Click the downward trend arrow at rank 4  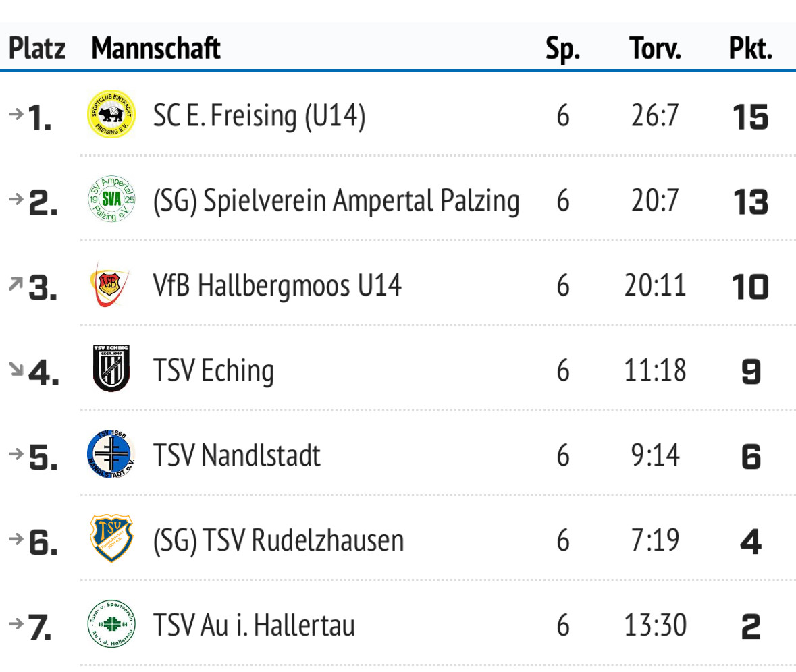pyautogui.click(x=16, y=368)
